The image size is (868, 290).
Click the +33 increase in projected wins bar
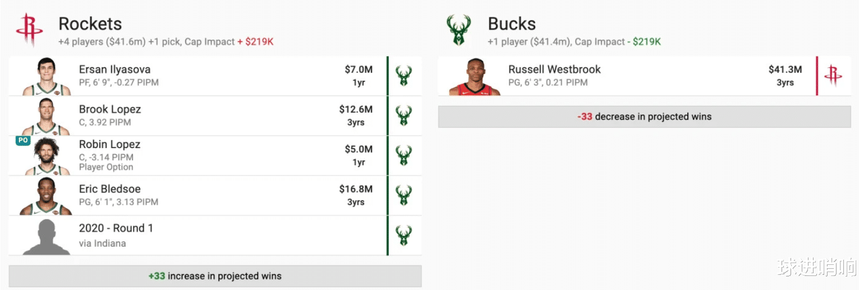[x=215, y=276]
